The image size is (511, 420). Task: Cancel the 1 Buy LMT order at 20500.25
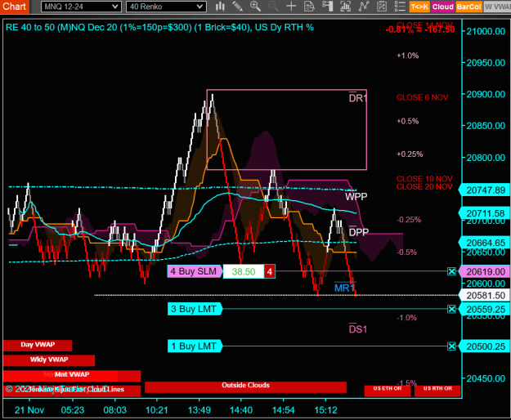tap(451, 346)
